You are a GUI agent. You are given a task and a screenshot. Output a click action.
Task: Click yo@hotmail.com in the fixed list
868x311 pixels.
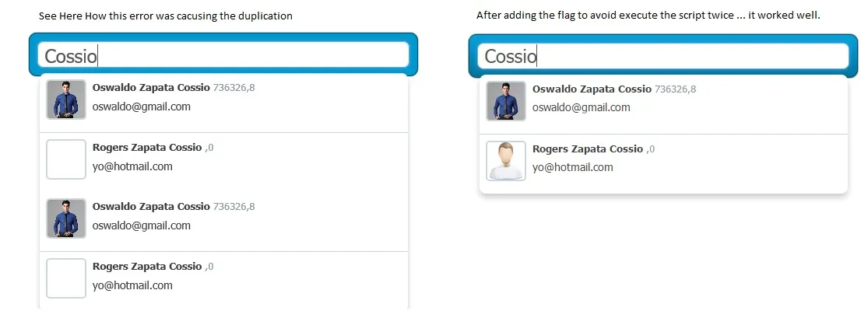(573, 168)
